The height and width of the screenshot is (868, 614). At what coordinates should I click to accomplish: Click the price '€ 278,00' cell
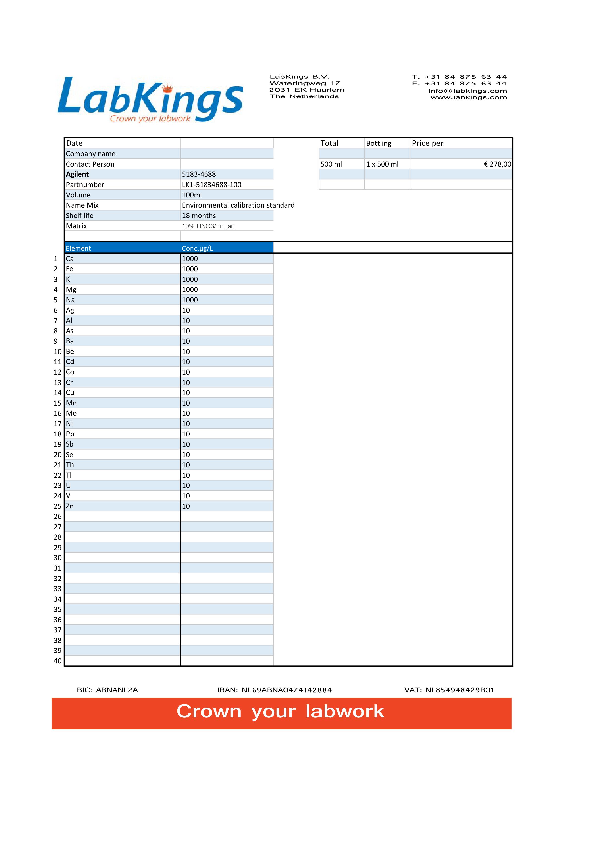(x=461, y=164)
